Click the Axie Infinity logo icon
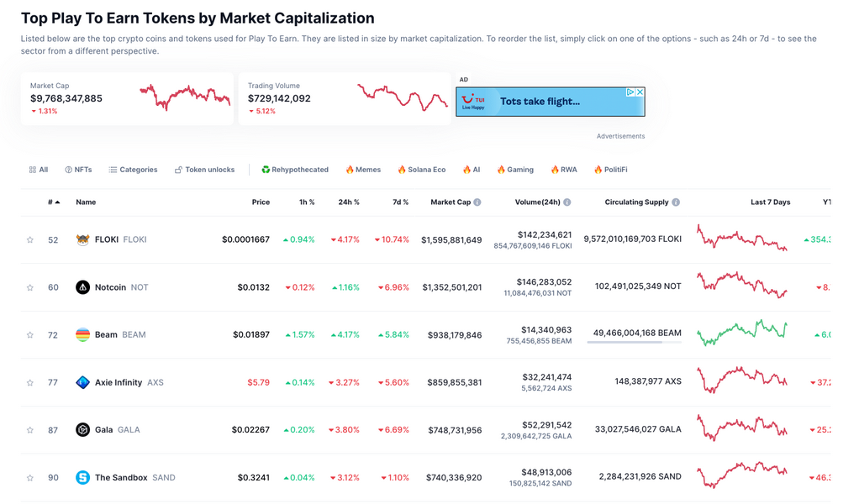The width and height of the screenshot is (859, 504). [x=82, y=382]
